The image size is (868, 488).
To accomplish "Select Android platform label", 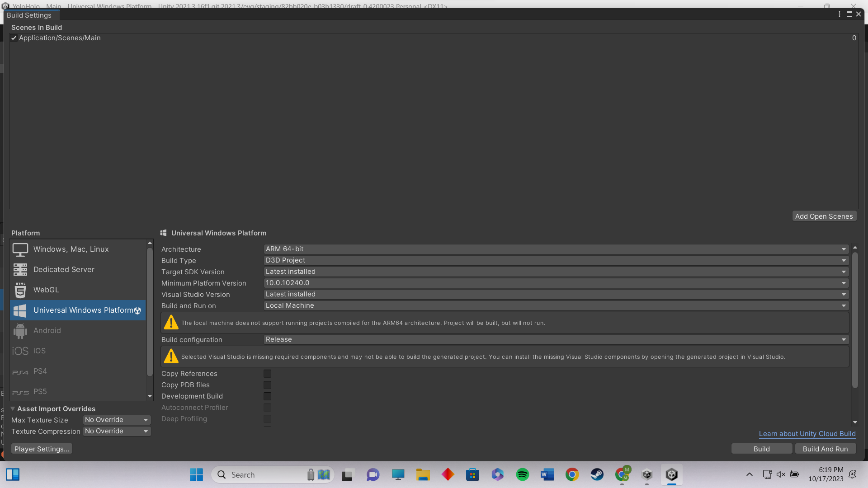I will 47,331.
